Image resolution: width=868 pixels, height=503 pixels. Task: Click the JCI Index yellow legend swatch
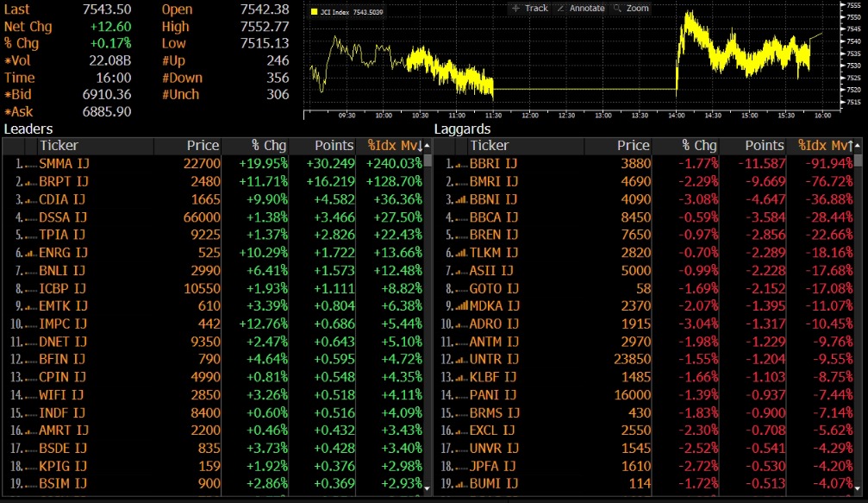(x=315, y=11)
